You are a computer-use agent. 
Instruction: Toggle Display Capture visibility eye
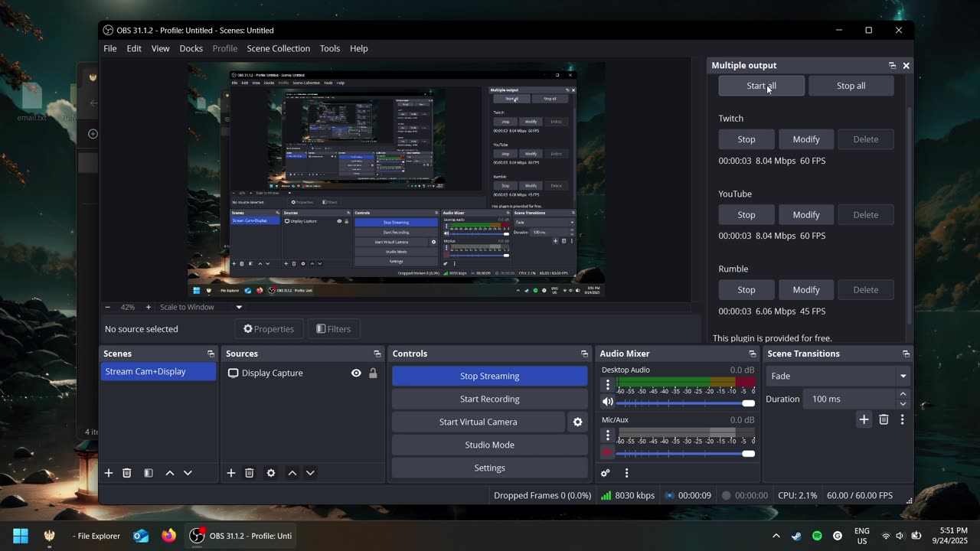(356, 373)
